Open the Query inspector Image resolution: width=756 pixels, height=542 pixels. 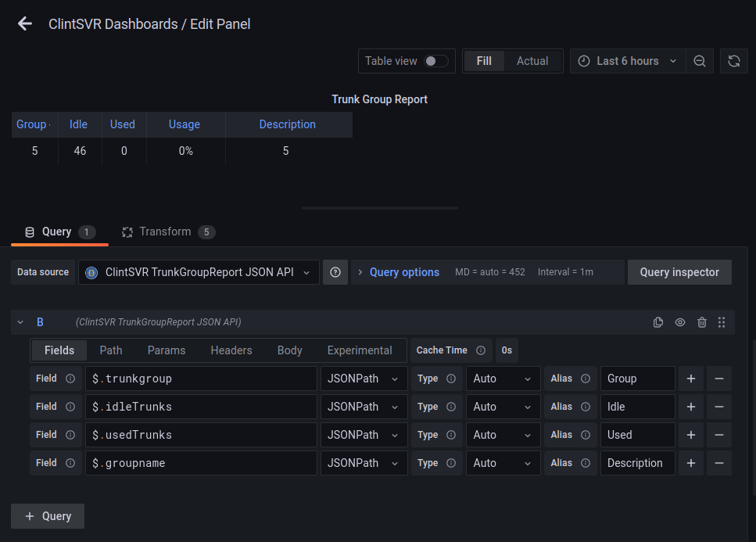point(679,272)
